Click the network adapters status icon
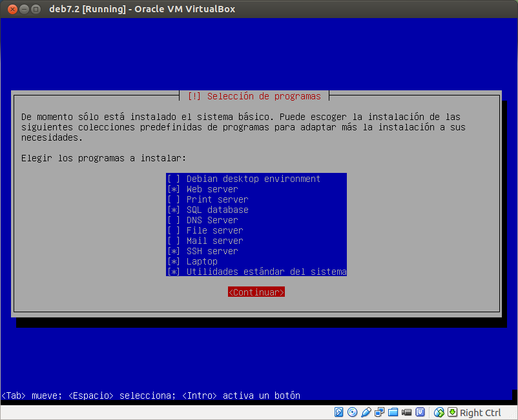The width and height of the screenshot is (518, 420). (x=380, y=412)
